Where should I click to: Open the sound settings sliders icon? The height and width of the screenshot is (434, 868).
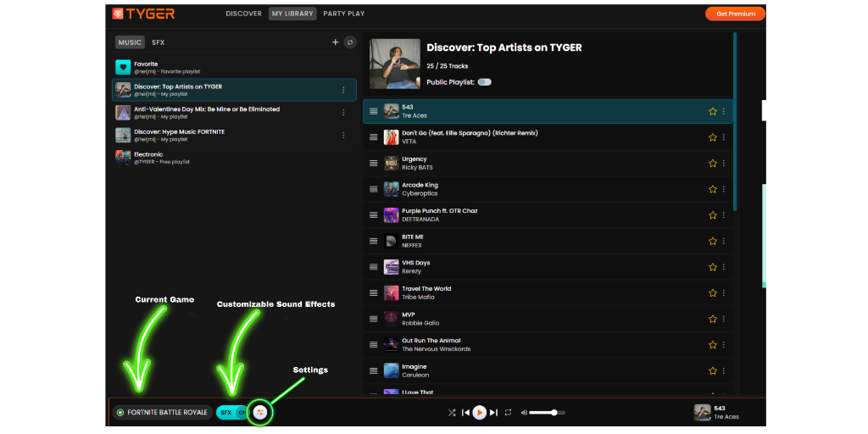click(260, 413)
